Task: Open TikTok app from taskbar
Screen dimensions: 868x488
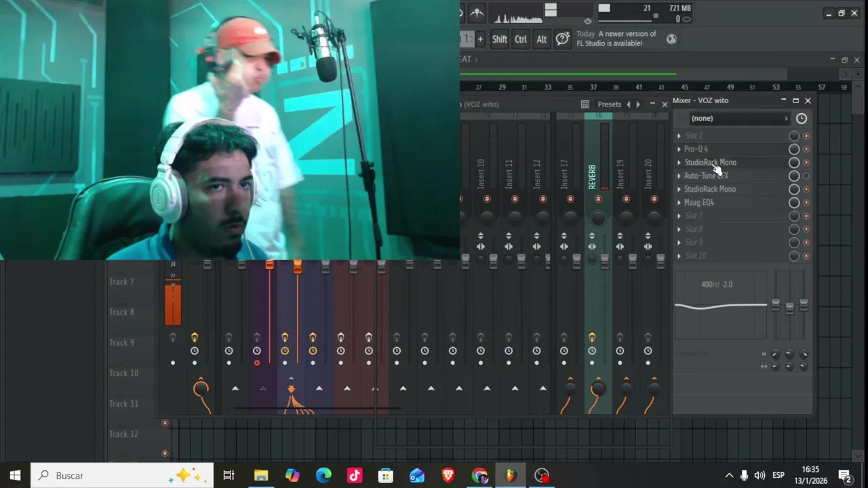Action: pyautogui.click(x=355, y=476)
